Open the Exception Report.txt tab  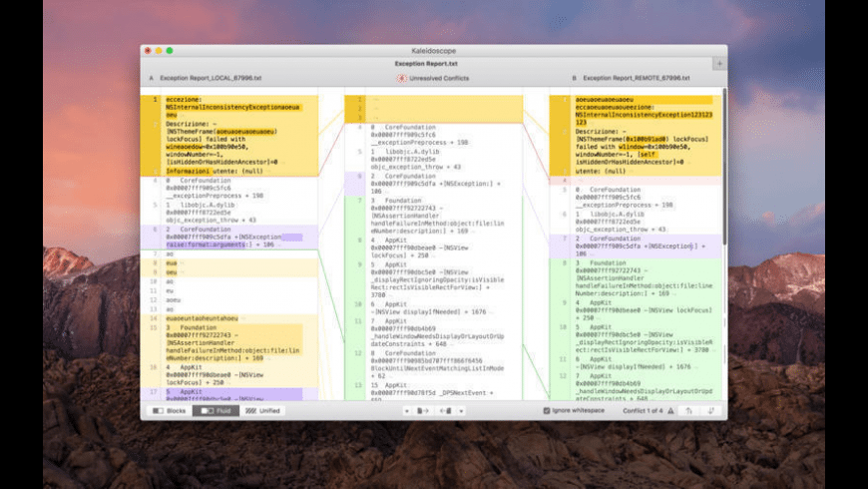tap(426, 64)
